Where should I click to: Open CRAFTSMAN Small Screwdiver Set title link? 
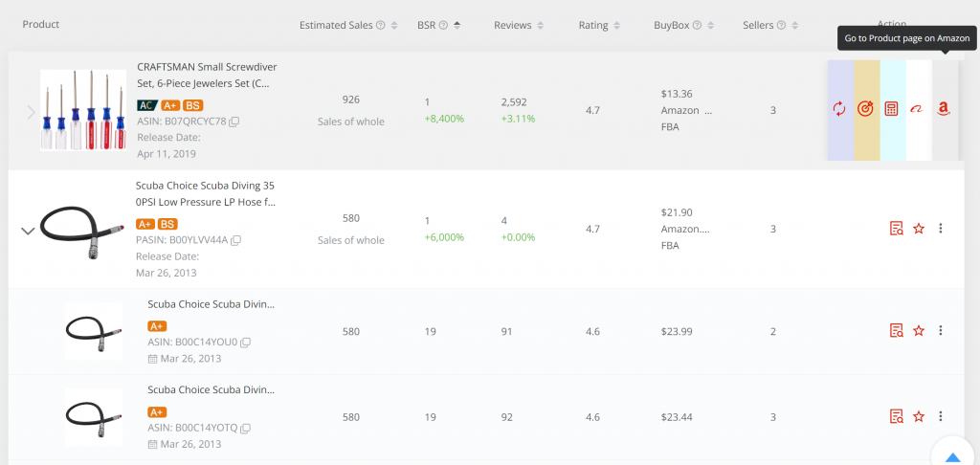click(x=207, y=75)
